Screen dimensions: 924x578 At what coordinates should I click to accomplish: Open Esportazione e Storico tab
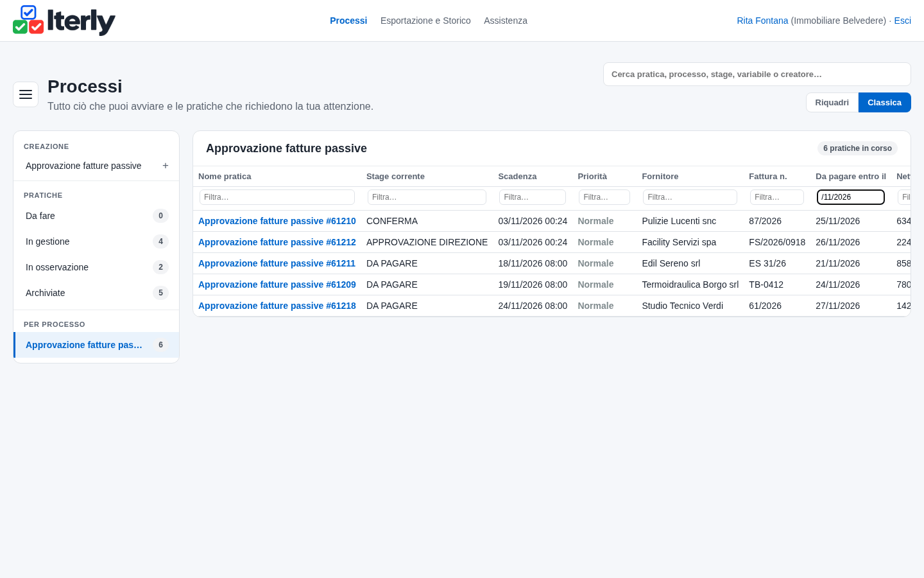pyautogui.click(x=425, y=21)
